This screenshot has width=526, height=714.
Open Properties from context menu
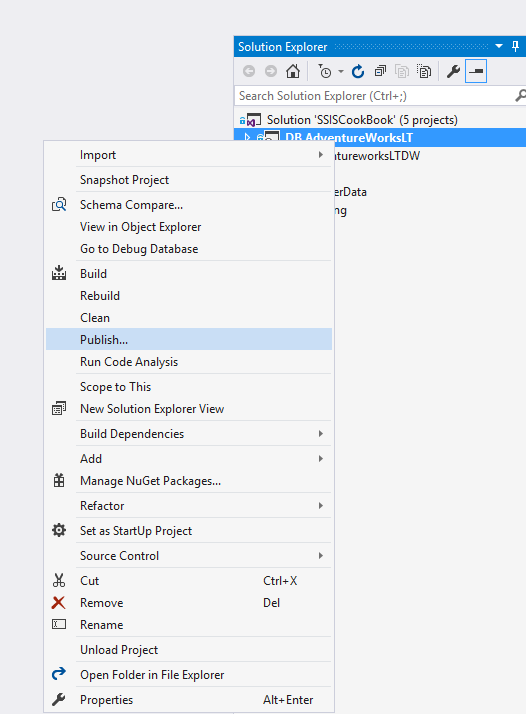(189, 700)
